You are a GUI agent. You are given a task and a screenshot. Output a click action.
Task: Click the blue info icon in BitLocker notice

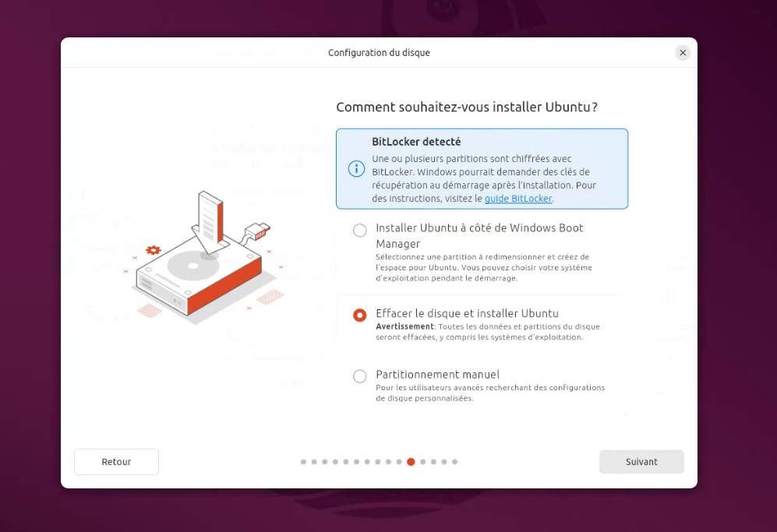tap(356, 169)
